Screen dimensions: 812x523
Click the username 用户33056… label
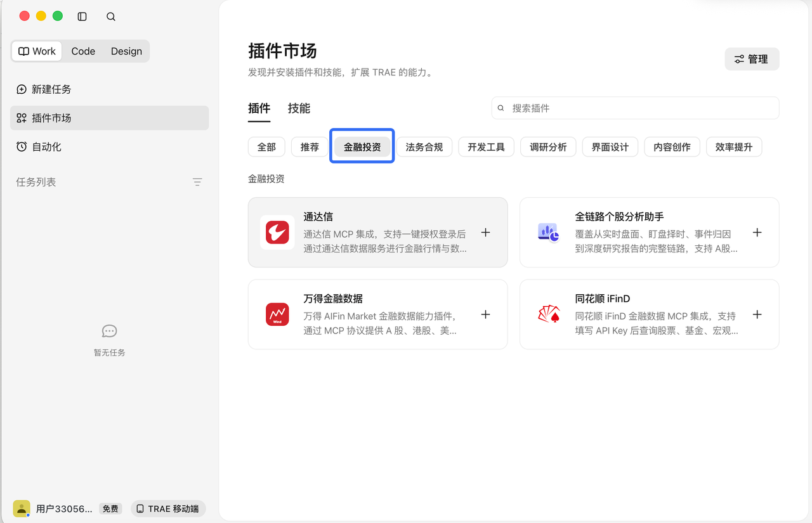(64, 508)
